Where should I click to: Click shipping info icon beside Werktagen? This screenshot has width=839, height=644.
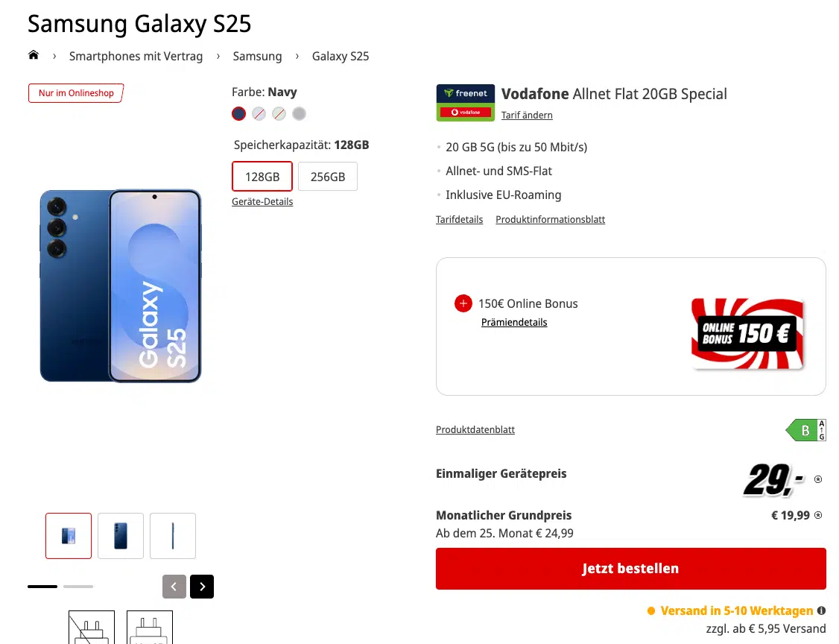coord(821,610)
